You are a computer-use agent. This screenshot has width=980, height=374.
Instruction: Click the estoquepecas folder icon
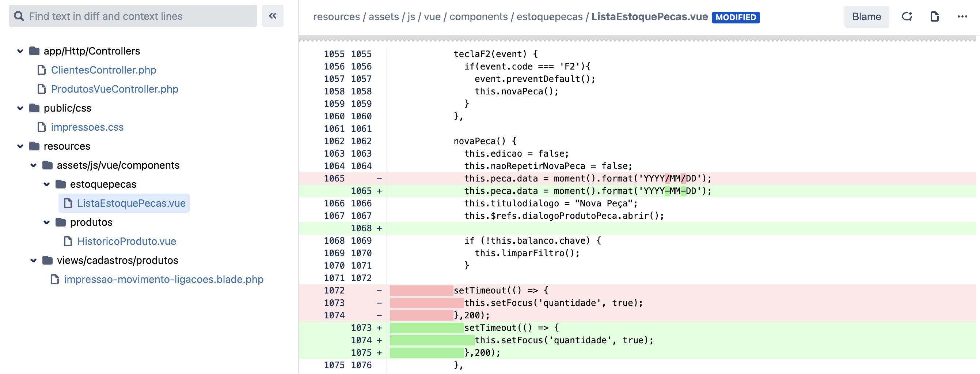[x=61, y=184]
